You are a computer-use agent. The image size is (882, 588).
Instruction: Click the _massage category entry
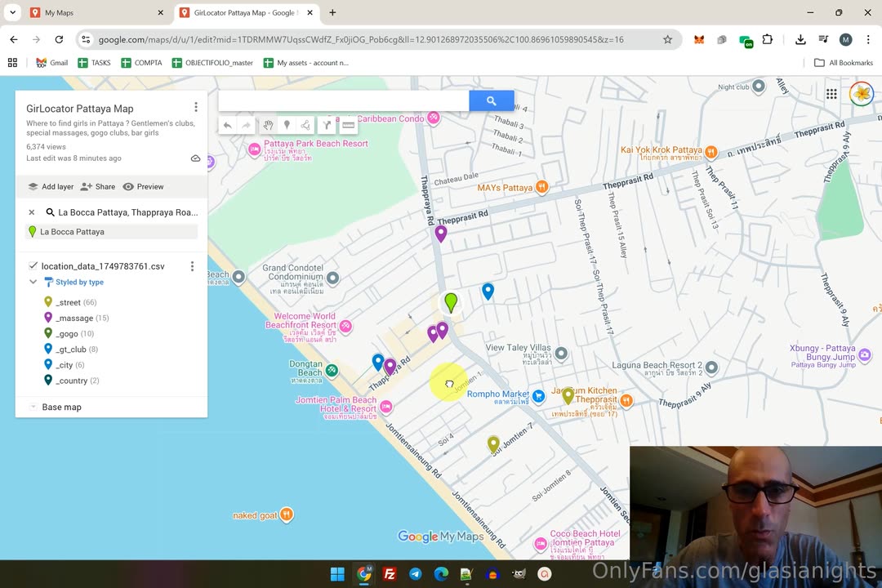pyautogui.click(x=77, y=318)
